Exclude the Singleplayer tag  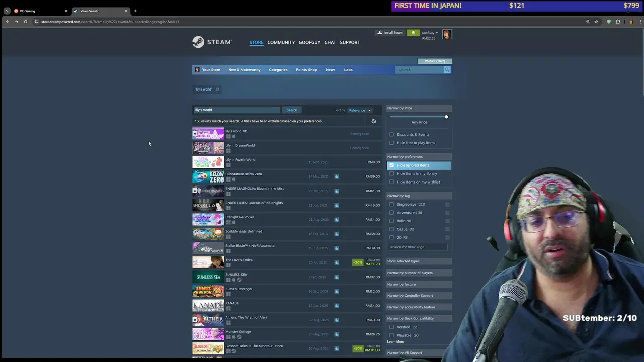click(447, 205)
